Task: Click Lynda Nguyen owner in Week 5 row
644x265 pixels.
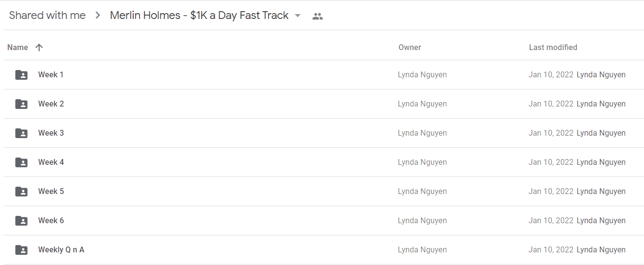Action: pyautogui.click(x=422, y=191)
